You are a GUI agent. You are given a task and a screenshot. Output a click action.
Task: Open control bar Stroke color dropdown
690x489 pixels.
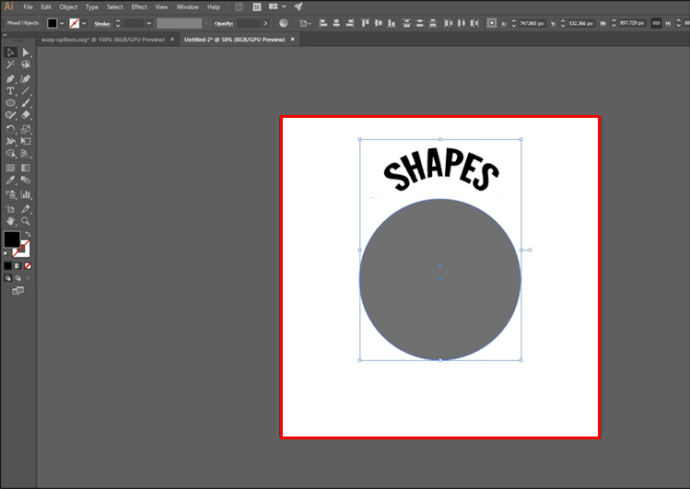click(x=84, y=23)
